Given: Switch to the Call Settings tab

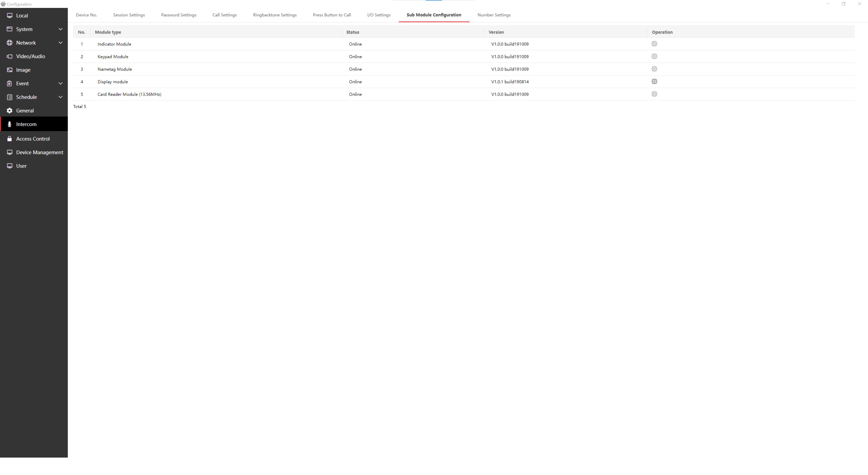Looking at the screenshot, I should click(224, 15).
